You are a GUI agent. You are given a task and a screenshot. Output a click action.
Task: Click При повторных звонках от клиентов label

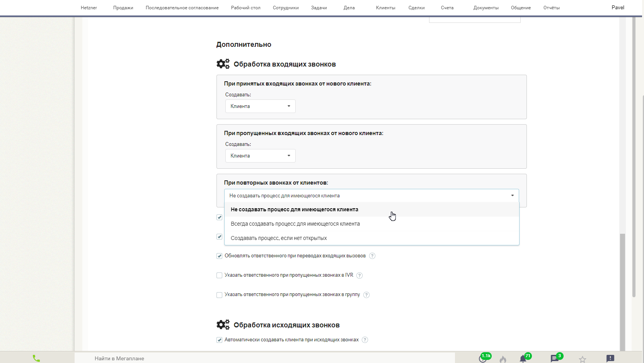tap(276, 183)
